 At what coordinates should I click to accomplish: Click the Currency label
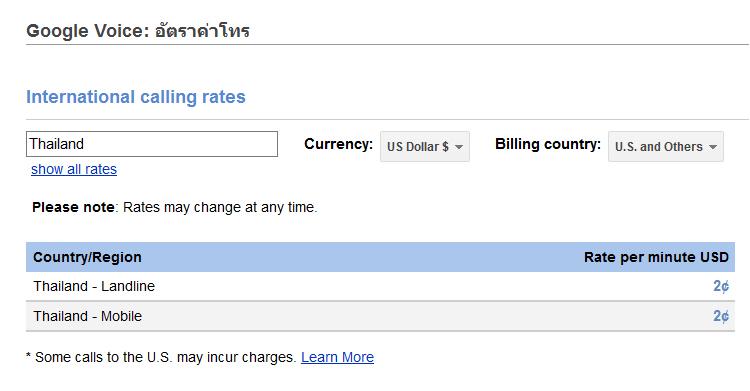(338, 144)
